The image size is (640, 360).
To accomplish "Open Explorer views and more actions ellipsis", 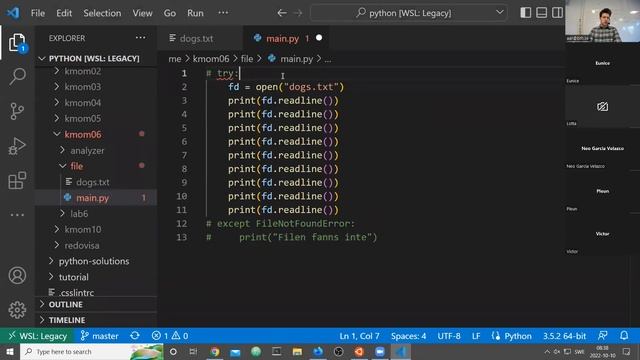I will coord(140,38).
